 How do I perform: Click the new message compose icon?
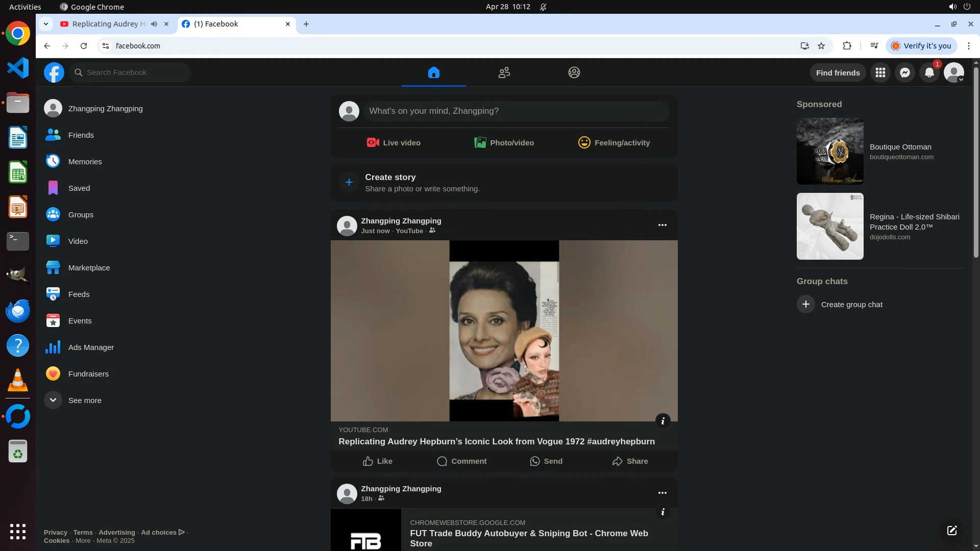pos(952,531)
